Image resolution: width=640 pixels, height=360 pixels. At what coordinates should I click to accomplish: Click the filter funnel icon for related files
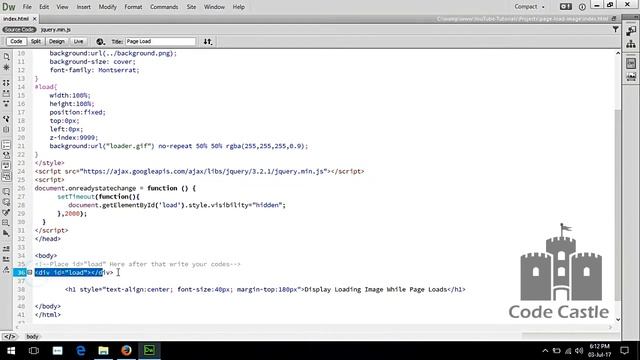coord(615,29)
